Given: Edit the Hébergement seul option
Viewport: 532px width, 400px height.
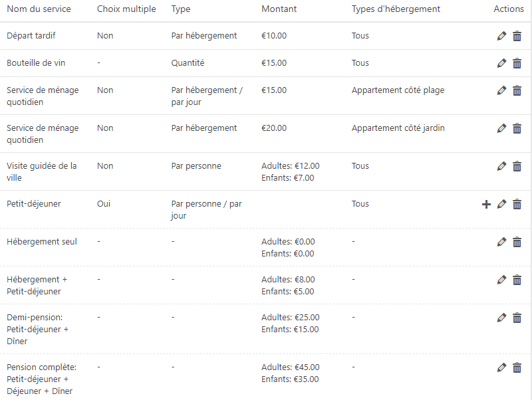Looking at the screenshot, I should coord(501,242).
